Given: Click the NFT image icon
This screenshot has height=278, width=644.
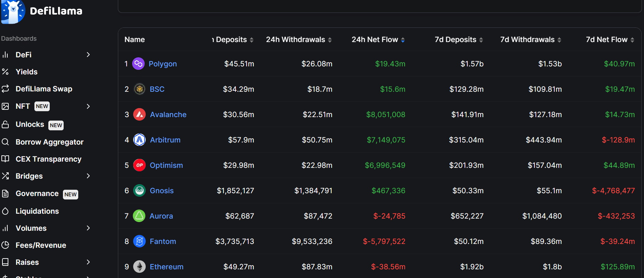Looking at the screenshot, I should point(5,106).
